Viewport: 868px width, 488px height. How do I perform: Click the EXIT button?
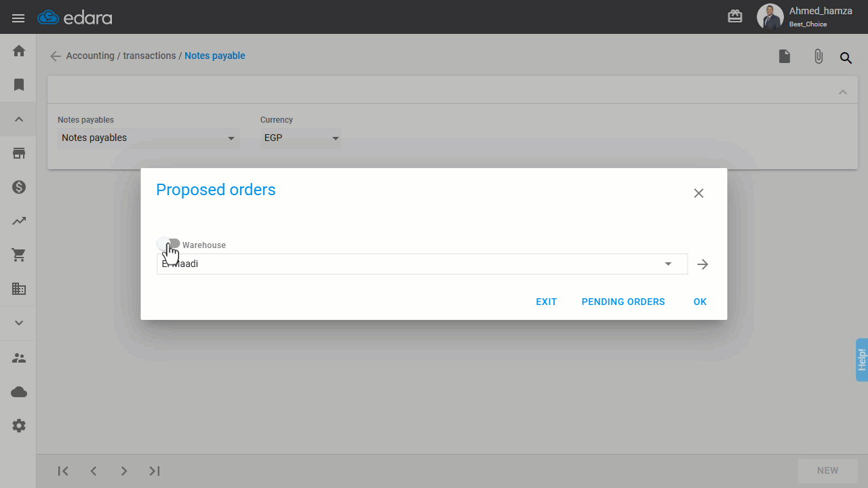coord(547,302)
